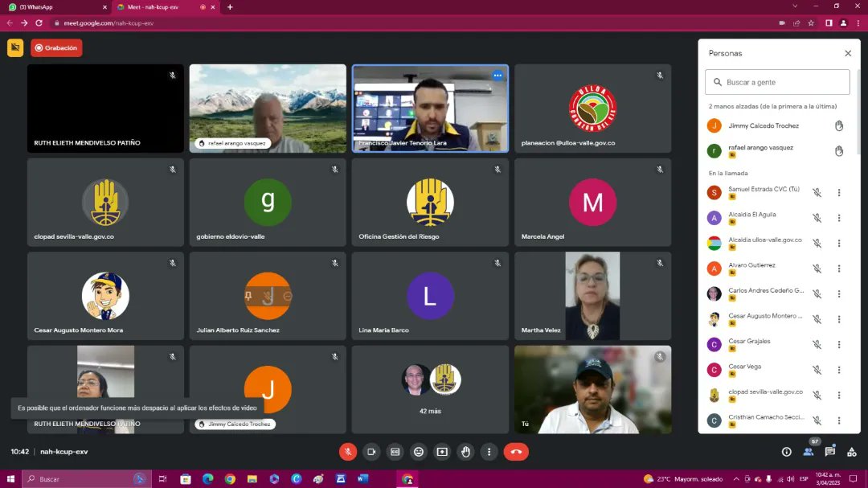The image size is (868, 488).
Task: Click the Grabación recording indicator
Action: click(56, 47)
